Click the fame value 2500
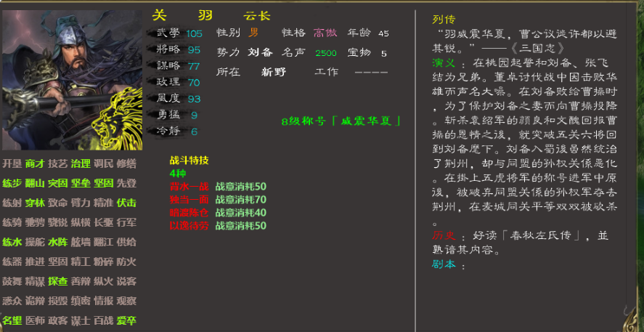The width and height of the screenshot is (644, 332). click(x=326, y=53)
